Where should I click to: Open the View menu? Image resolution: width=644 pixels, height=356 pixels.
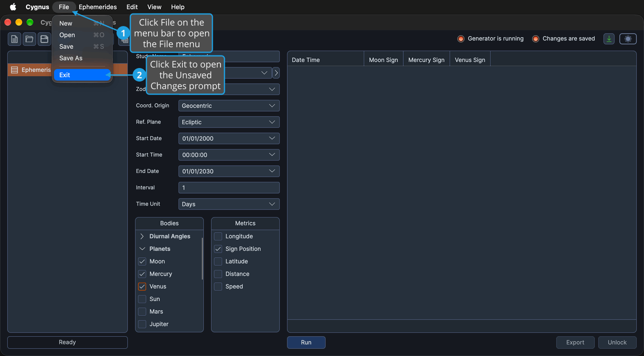tap(154, 7)
